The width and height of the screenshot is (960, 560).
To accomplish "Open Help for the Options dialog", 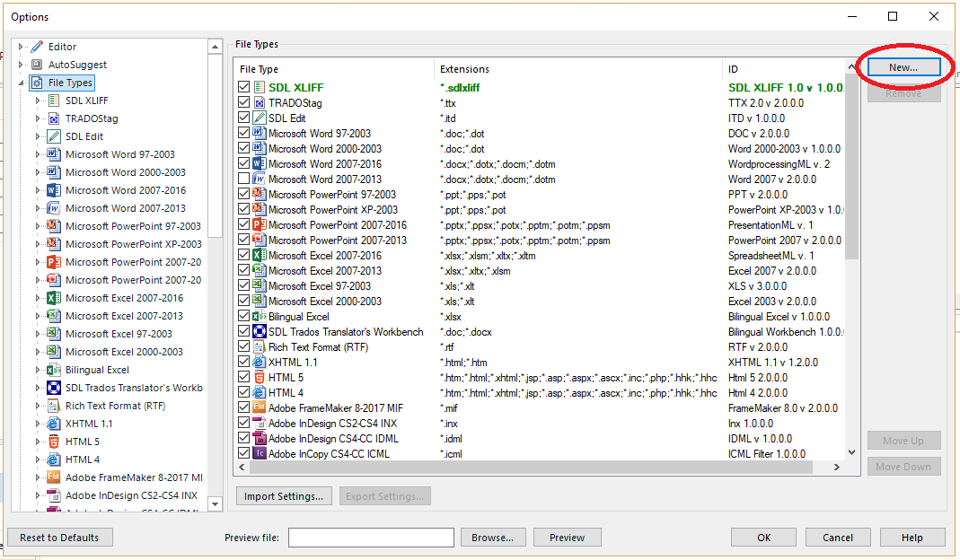I will pyautogui.click(x=912, y=538).
